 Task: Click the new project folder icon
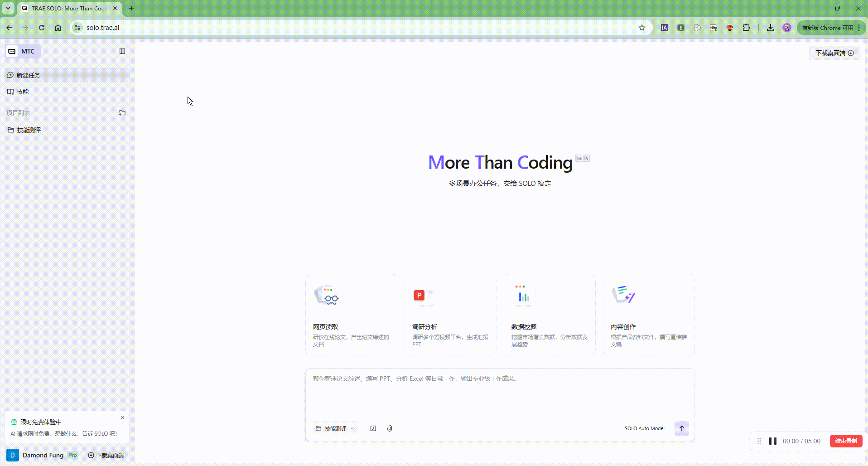pos(122,113)
